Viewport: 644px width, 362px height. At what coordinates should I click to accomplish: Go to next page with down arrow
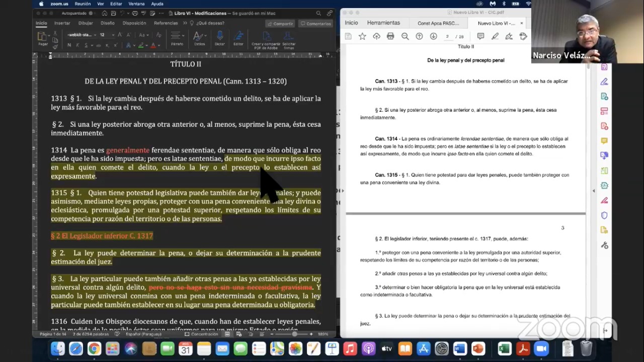pos(433,36)
